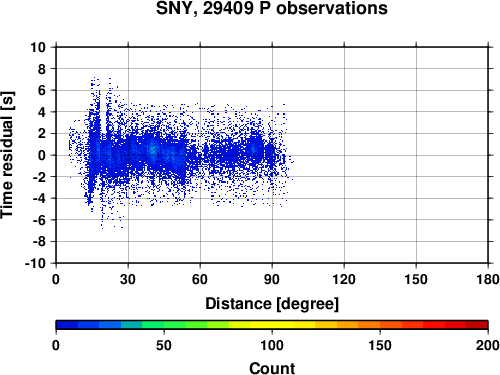Image resolution: width=500 pixels, height=375 pixels.
Task: Click the x-axis tick label 120
Action: [x=344, y=279]
